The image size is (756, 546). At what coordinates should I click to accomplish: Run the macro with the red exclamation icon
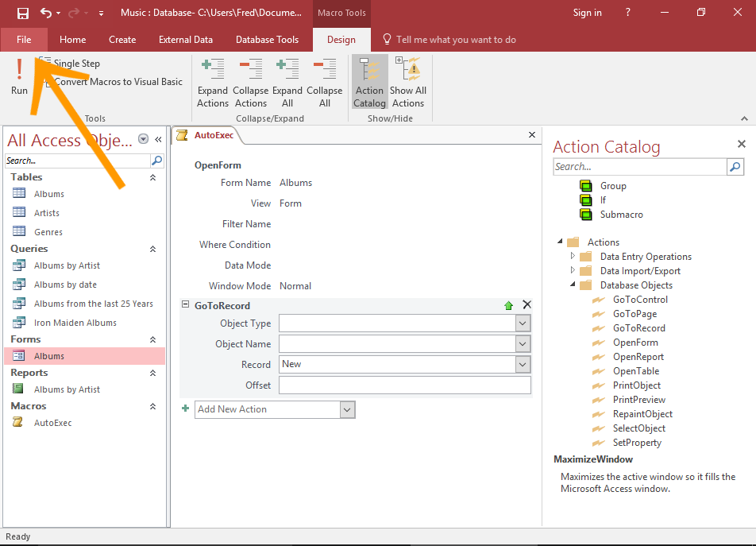pyautogui.click(x=19, y=76)
